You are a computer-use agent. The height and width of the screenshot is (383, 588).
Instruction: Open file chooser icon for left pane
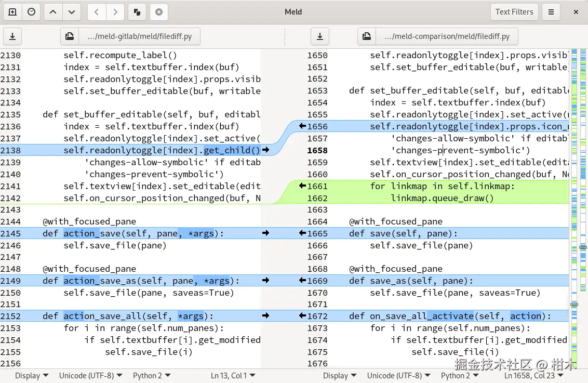coord(70,36)
